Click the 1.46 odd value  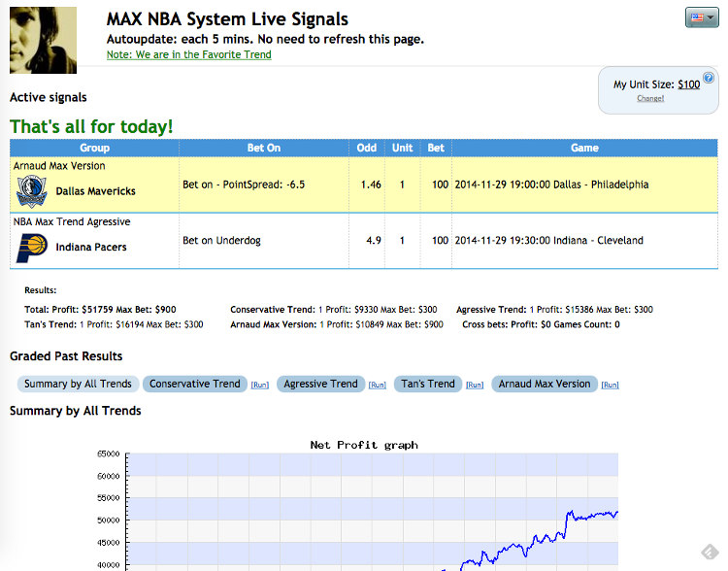[371, 185]
